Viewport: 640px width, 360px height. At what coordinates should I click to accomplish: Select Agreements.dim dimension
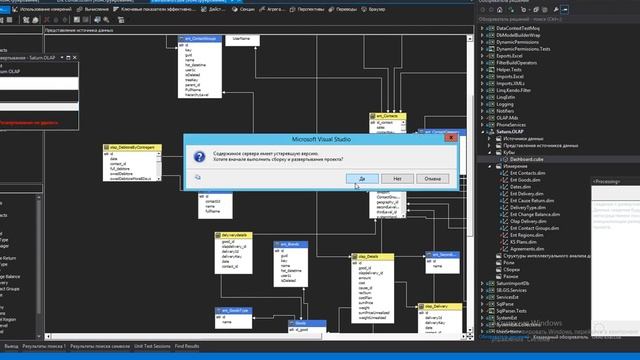click(527, 249)
